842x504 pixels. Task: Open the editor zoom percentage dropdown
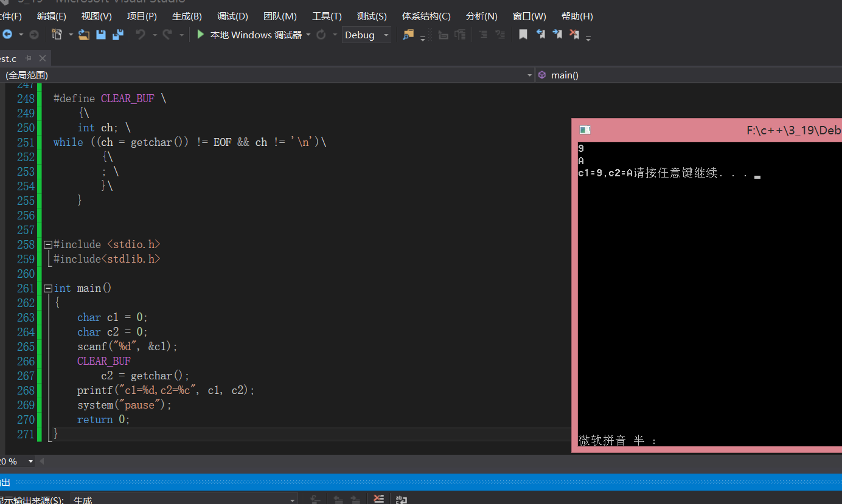tap(17, 461)
